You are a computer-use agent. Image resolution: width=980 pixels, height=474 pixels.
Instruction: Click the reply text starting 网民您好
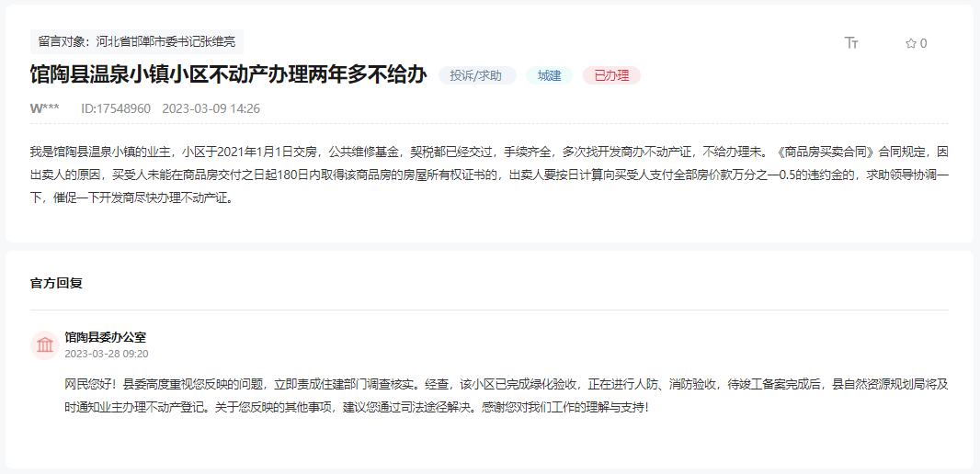[507, 395]
